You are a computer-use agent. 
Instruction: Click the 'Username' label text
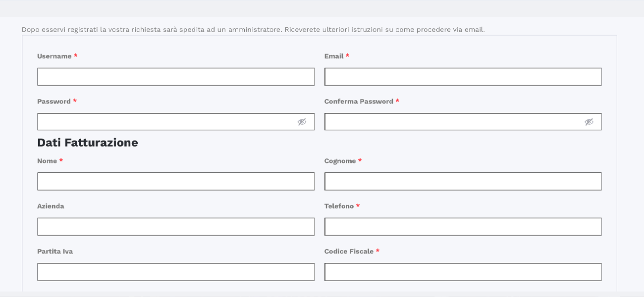54,56
